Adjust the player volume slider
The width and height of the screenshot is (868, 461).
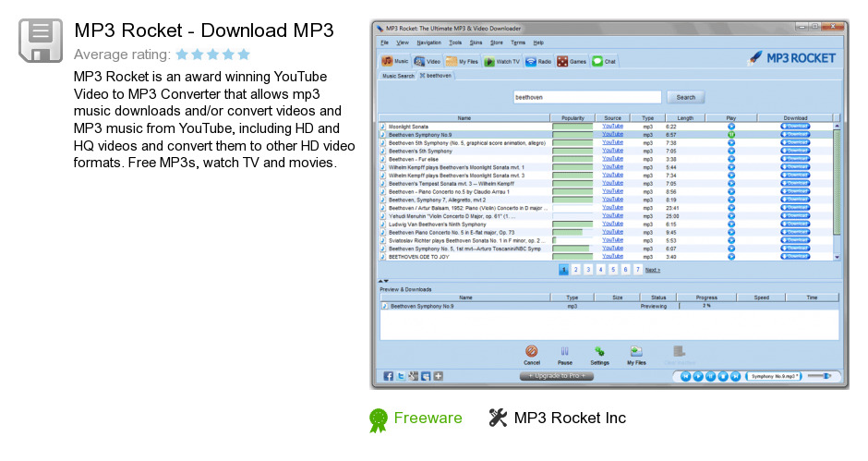pos(820,376)
